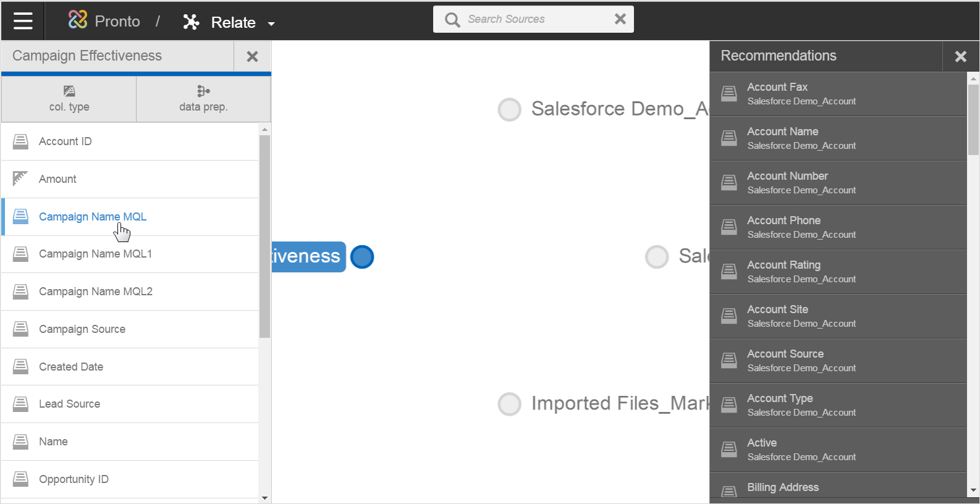Expand the Relate dropdown arrow
Screen dimensions: 980x504
(x=271, y=24)
